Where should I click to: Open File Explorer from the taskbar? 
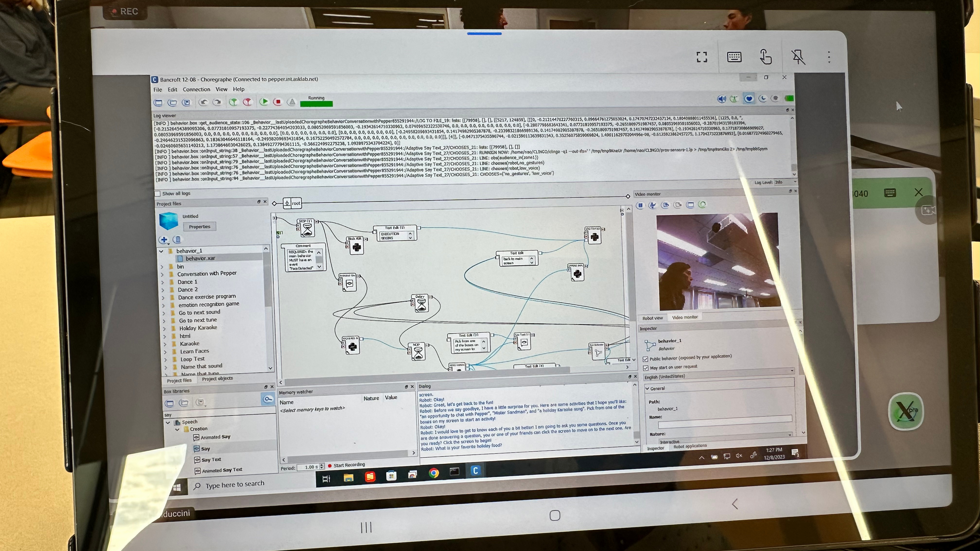pos(348,477)
